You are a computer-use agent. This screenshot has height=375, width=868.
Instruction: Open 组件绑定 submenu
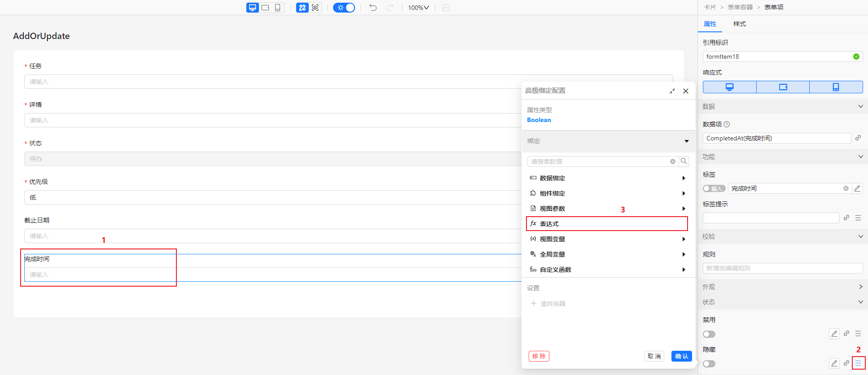(607, 193)
